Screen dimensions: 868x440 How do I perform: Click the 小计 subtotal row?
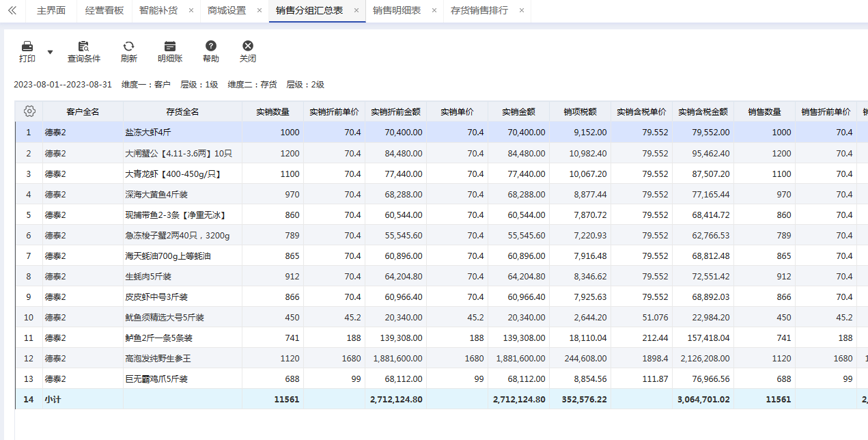point(441,399)
